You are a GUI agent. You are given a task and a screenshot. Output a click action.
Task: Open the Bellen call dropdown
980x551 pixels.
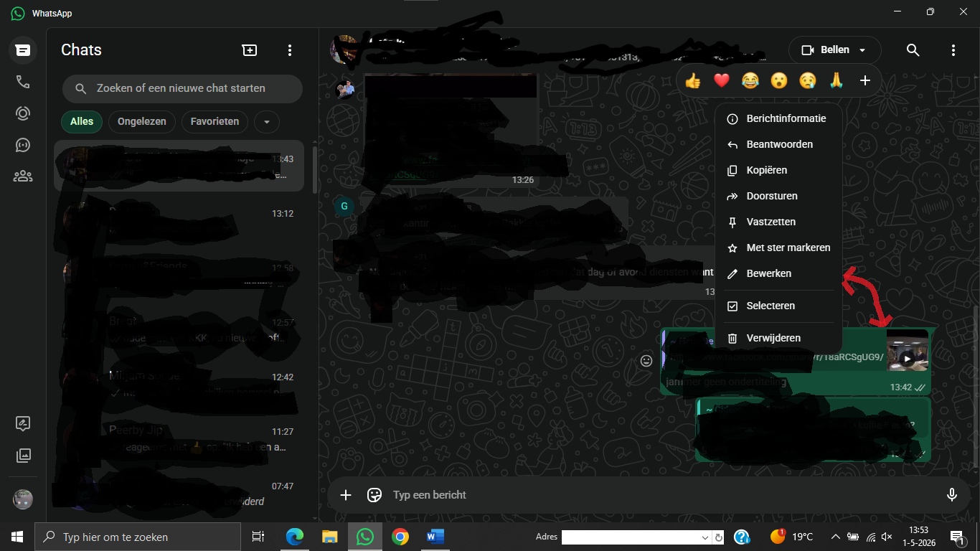click(834, 50)
